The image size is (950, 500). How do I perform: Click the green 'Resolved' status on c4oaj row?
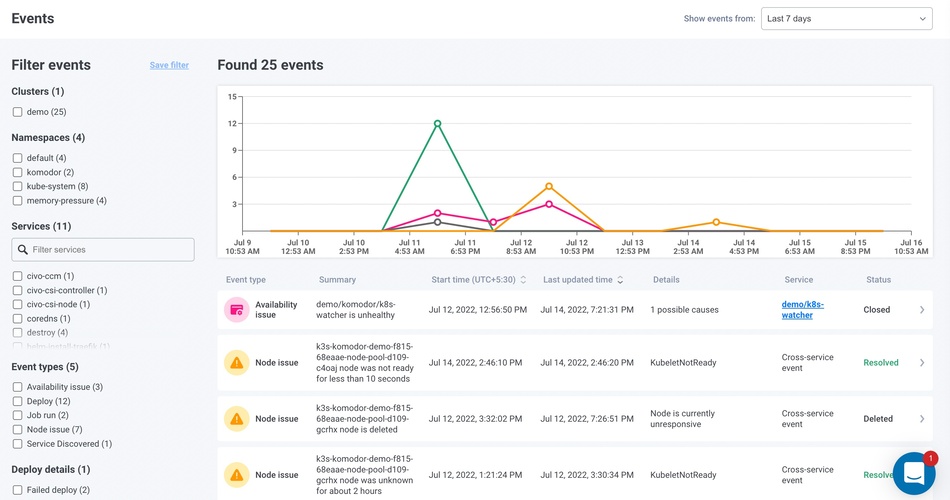coord(881,362)
